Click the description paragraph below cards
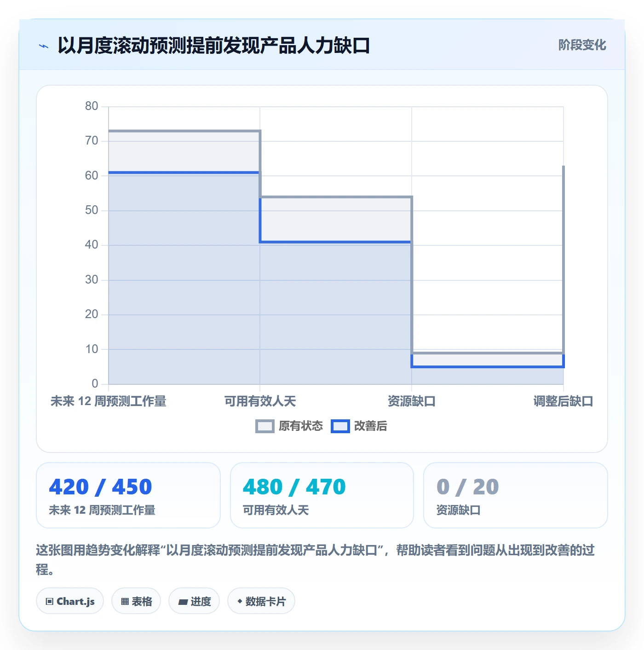The image size is (644, 650). tap(316, 559)
